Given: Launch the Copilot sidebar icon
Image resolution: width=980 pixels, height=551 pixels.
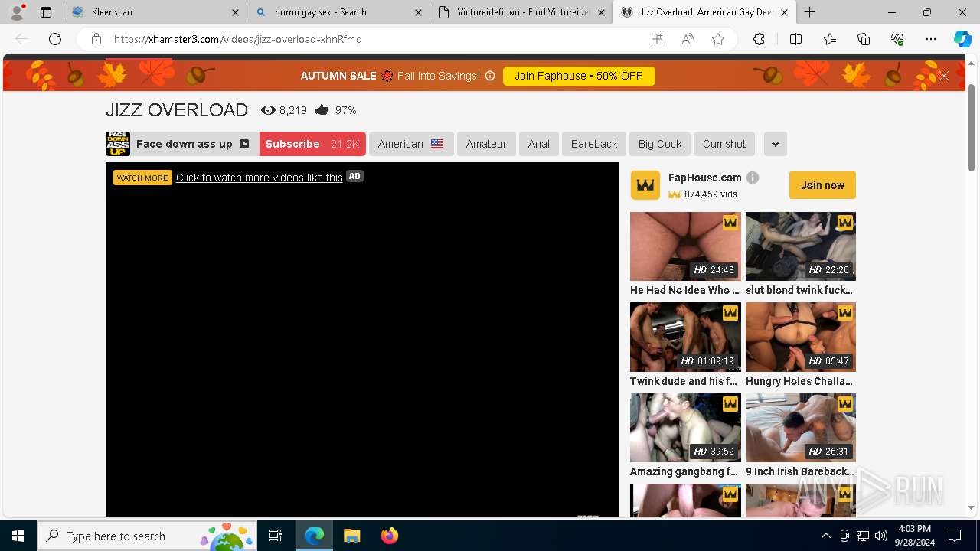Looking at the screenshot, I should click(962, 39).
